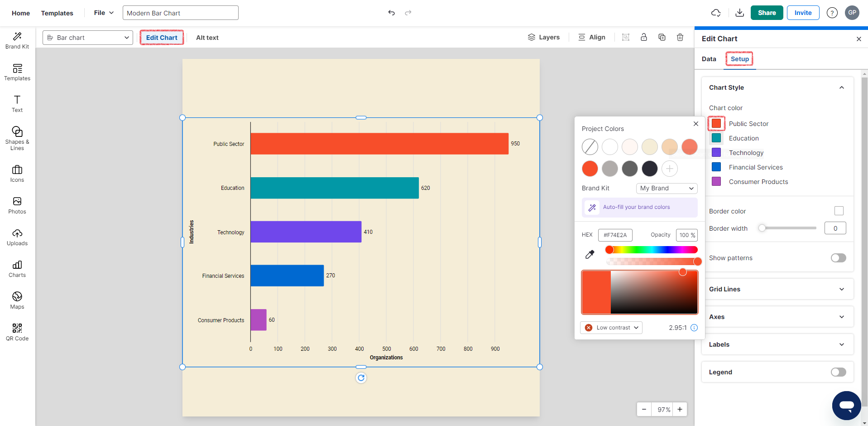Image resolution: width=868 pixels, height=426 pixels.
Task: Pick a color with the eyedropper tool
Action: [x=590, y=254]
